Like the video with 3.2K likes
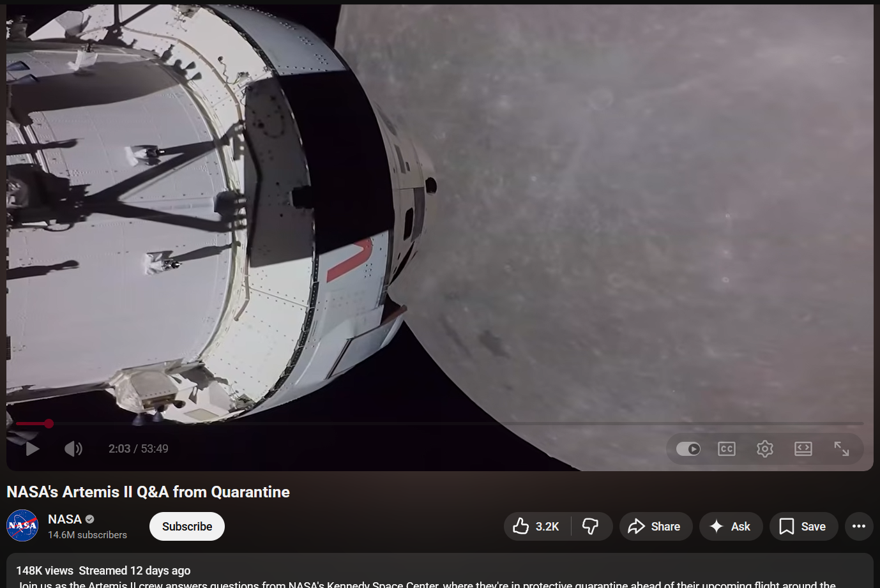 point(537,527)
